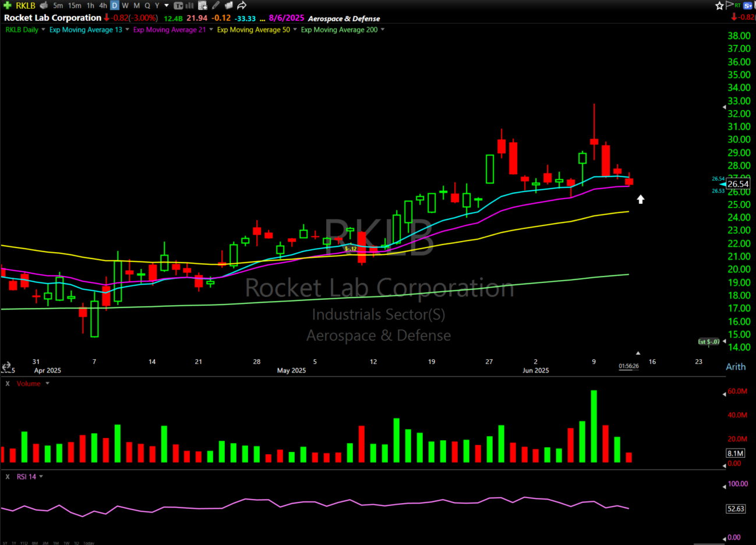Screen dimensions: 756x545
Task: Click the ellipsis after -33.33
Action: pos(263,19)
